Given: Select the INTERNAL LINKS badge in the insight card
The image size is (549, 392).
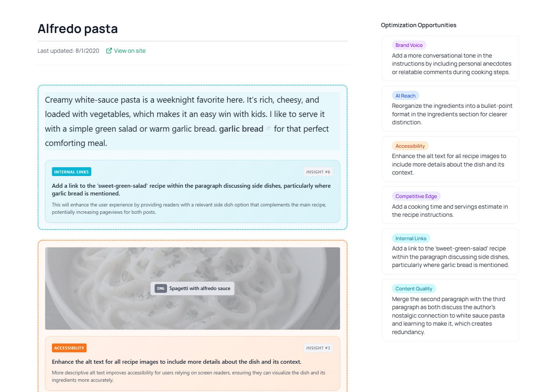Looking at the screenshot, I should coord(71,172).
